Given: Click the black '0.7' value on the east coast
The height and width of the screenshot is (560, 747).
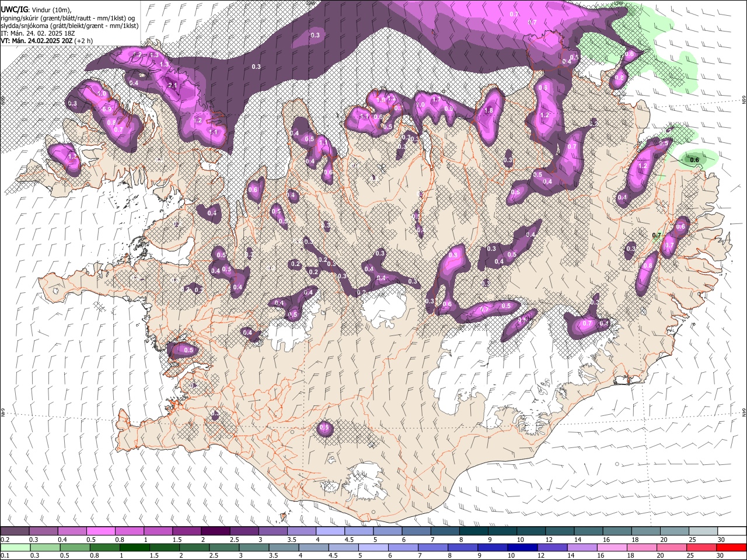Looking at the screenshot, I should (x=657, y=236).
